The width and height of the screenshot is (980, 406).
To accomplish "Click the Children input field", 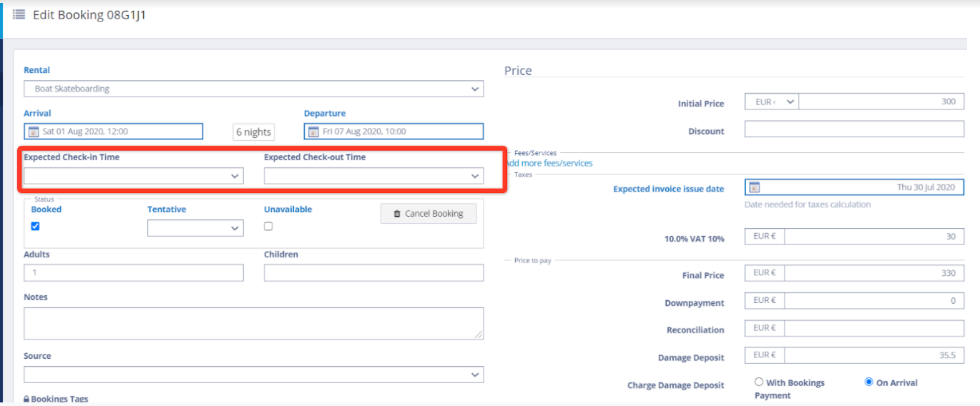I will 373,273.
